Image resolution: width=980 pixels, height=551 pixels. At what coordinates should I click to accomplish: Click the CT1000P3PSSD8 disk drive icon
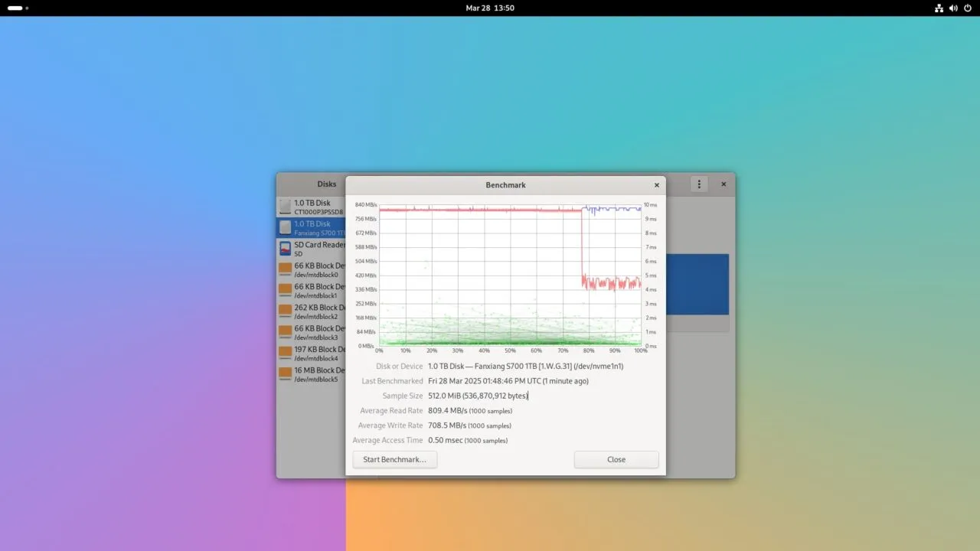[x=285, y=207]
